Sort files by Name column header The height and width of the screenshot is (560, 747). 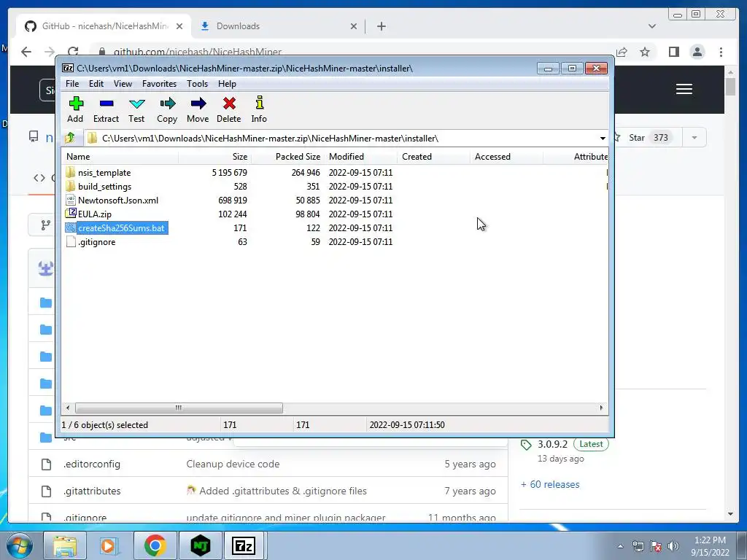click(120, 157)
